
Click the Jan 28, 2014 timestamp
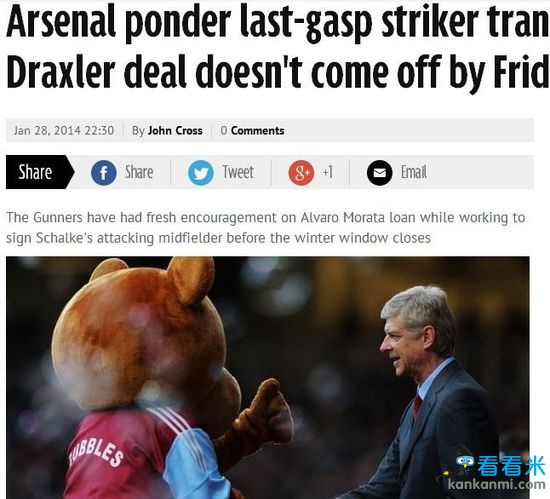coord(64,130)
